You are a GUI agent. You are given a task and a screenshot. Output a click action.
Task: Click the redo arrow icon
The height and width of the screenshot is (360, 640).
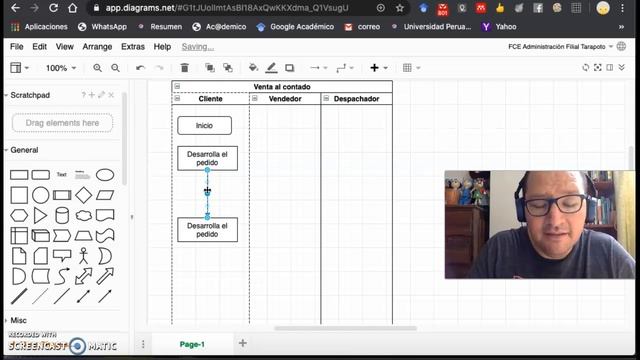160,68
